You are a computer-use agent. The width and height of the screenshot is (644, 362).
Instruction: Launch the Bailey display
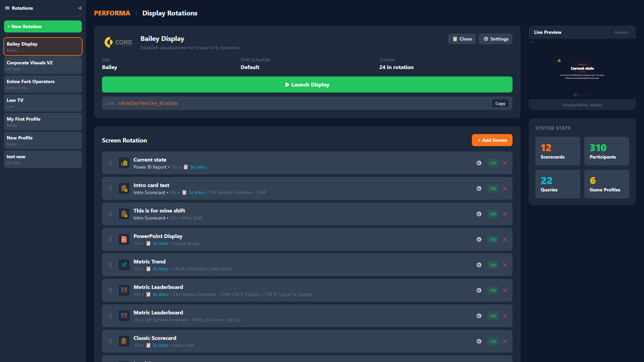(x=307, y=84)
